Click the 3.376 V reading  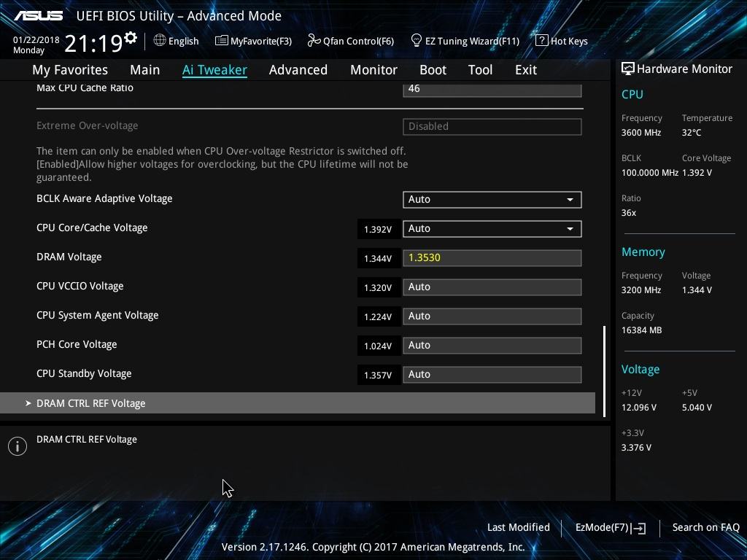click(x=636, y=448)
